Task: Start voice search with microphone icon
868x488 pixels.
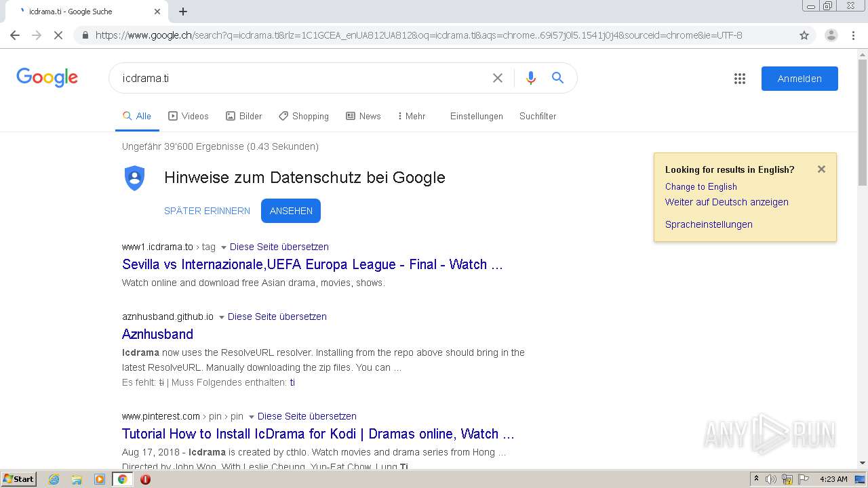Action: click(531, 78)
